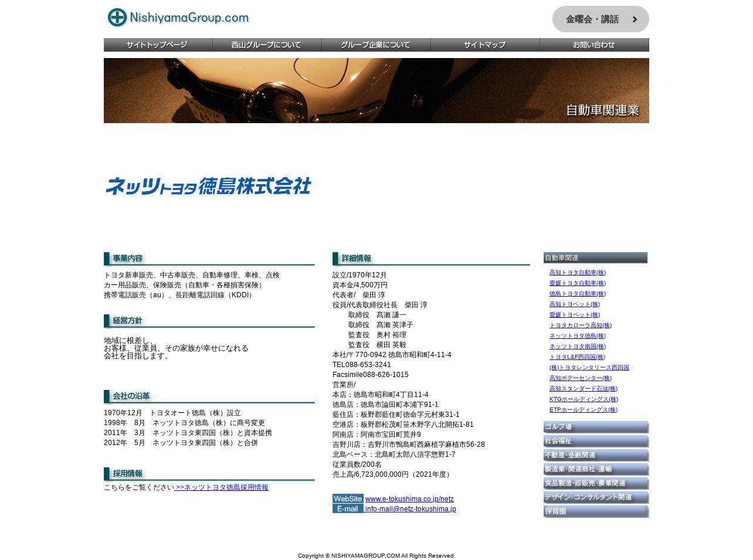The image size is (753, 560).
Task: Open the 高知ボデーセンター(株) link
Action: coord(580,378)
